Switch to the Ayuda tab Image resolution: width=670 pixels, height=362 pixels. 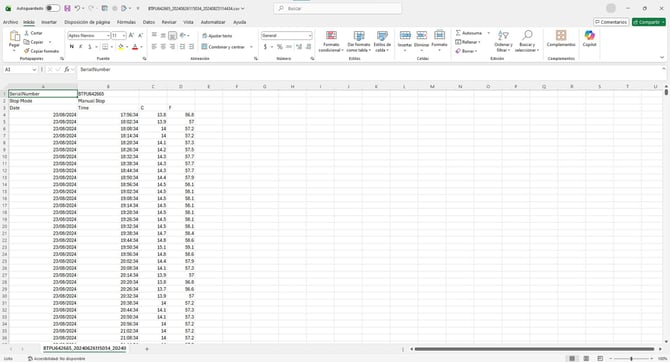(239, 22)
